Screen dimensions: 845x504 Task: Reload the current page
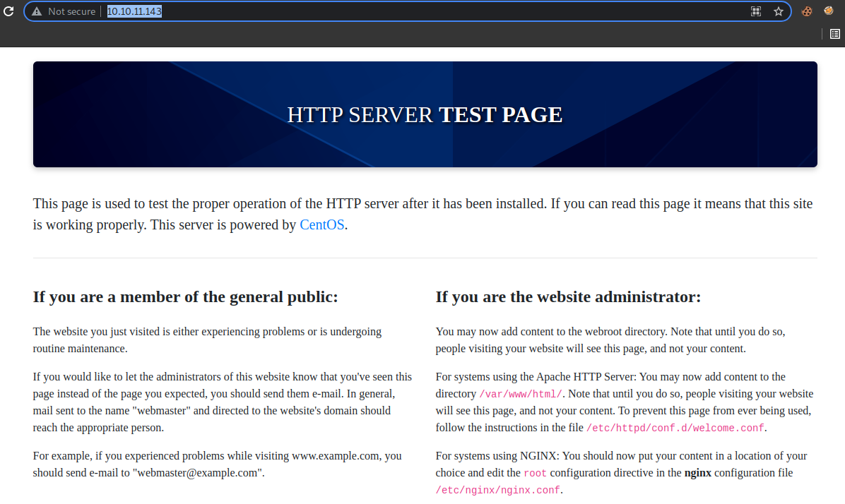click(x=8, y=11)
